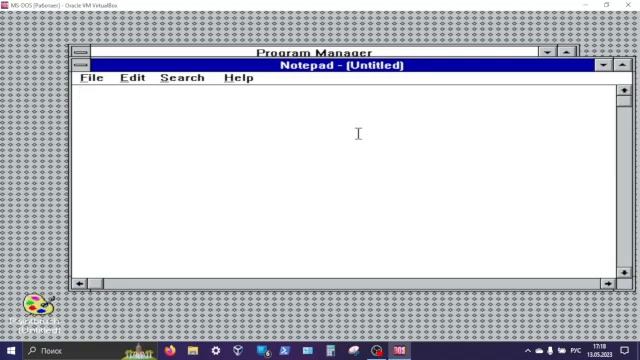Image resolution: width=640 pixels, height=360 pixels.
Task: Click the horizontal scrollbar thumb in Notepad
Action: tap(96, 283)
